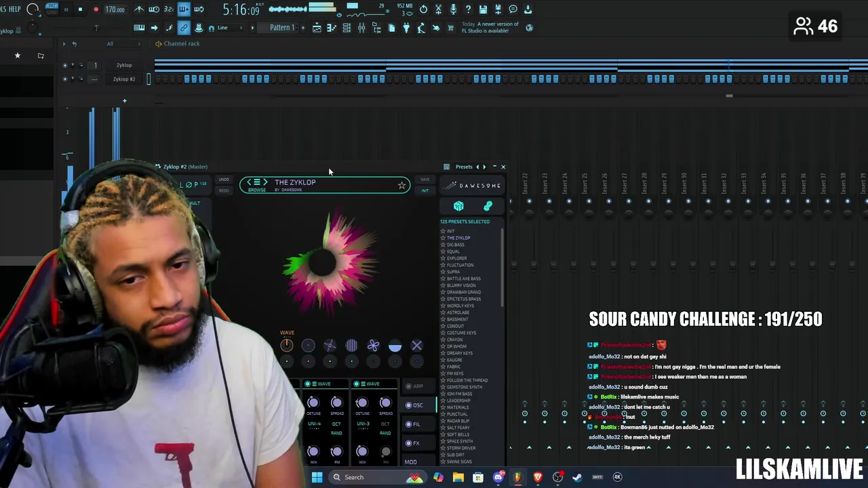Favorite THE ZYKLOP preset with star
The image size is (868, 488).
(401, 185)
